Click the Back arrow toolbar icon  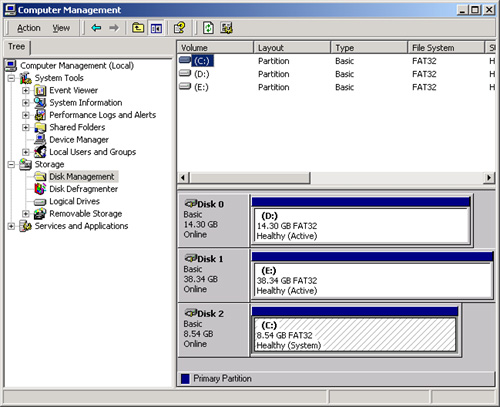(x=96, y=28)
